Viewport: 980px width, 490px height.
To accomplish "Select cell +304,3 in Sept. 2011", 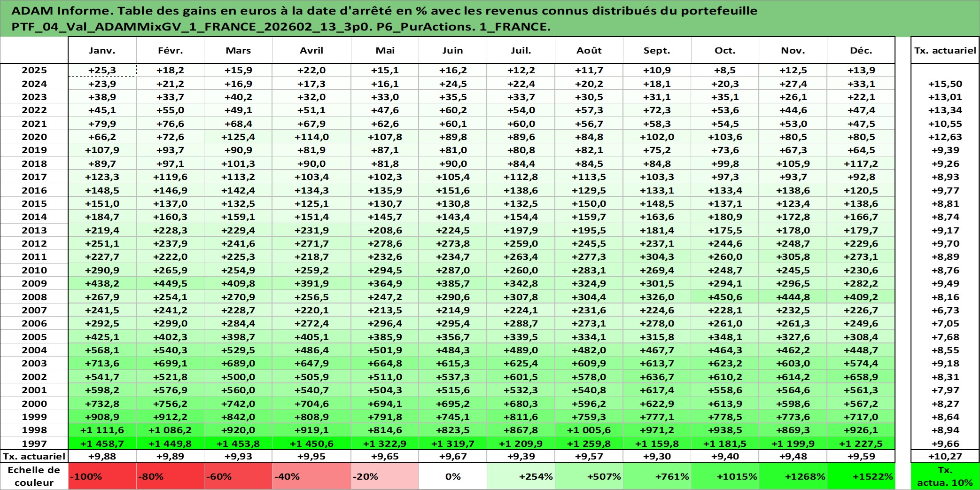I will click(x=657, y=257).
